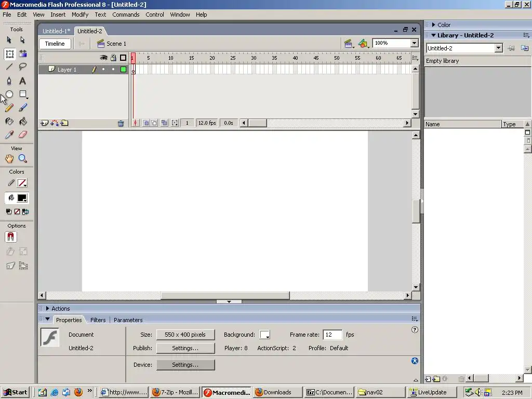The width and height of the screenshot is (532, 399).
Task: Toggle Onion Skin Outlines button
Action: tap(154, 123)
